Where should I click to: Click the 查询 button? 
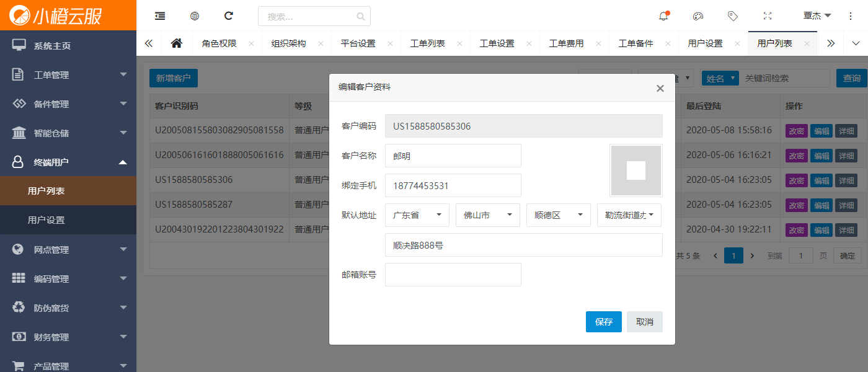click(852, 78)
